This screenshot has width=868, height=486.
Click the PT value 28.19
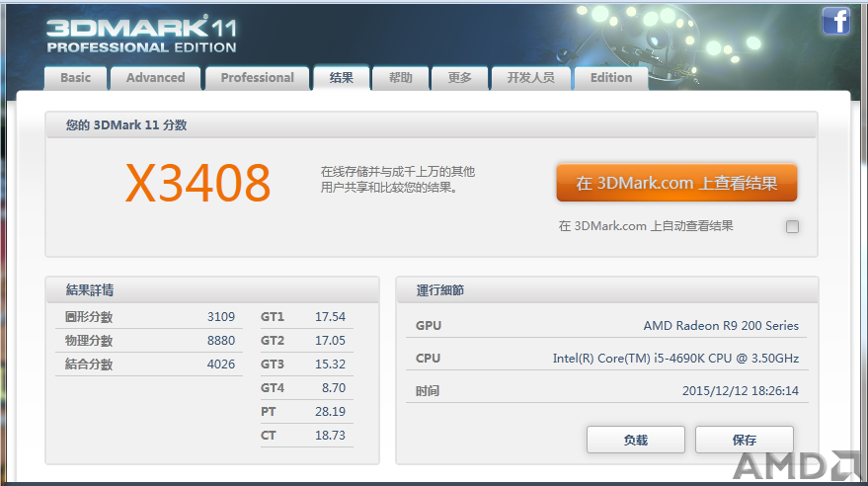330,412
